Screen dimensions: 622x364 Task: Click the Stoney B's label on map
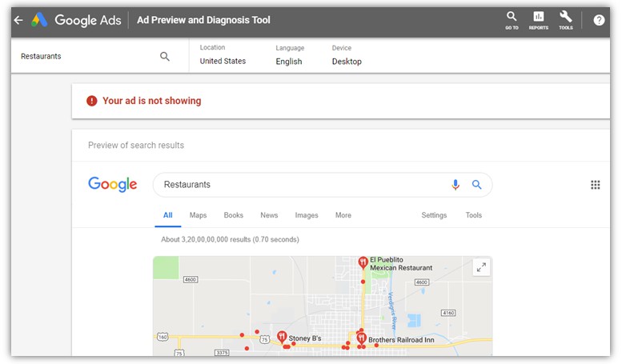click(x=305, y=338)
